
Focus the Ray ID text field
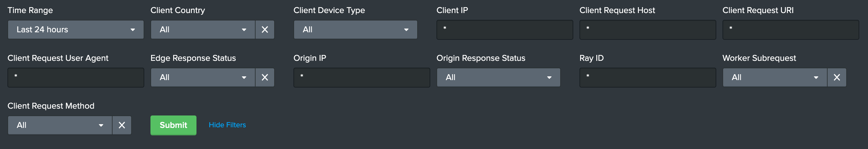pos(647,77)
